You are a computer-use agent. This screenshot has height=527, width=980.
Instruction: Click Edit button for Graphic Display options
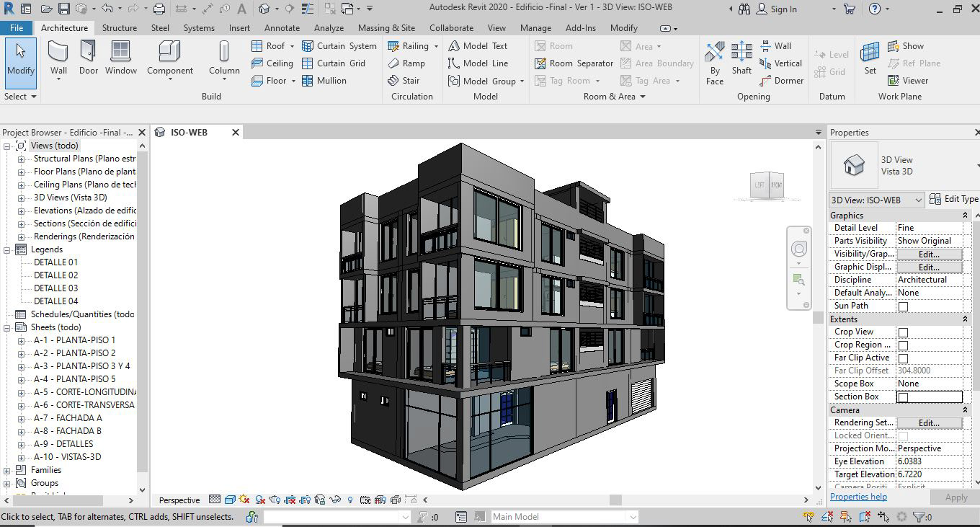(929, 267)
